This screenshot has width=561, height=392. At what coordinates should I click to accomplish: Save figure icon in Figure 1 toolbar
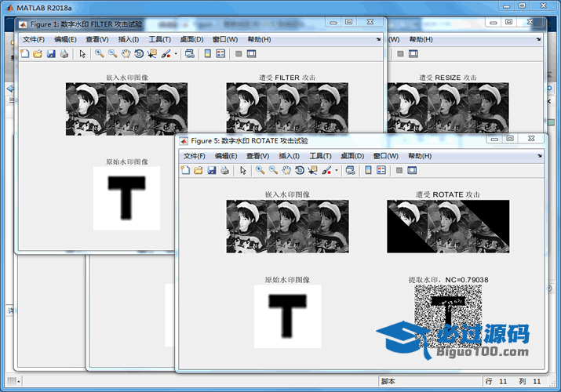coord(51,54)
